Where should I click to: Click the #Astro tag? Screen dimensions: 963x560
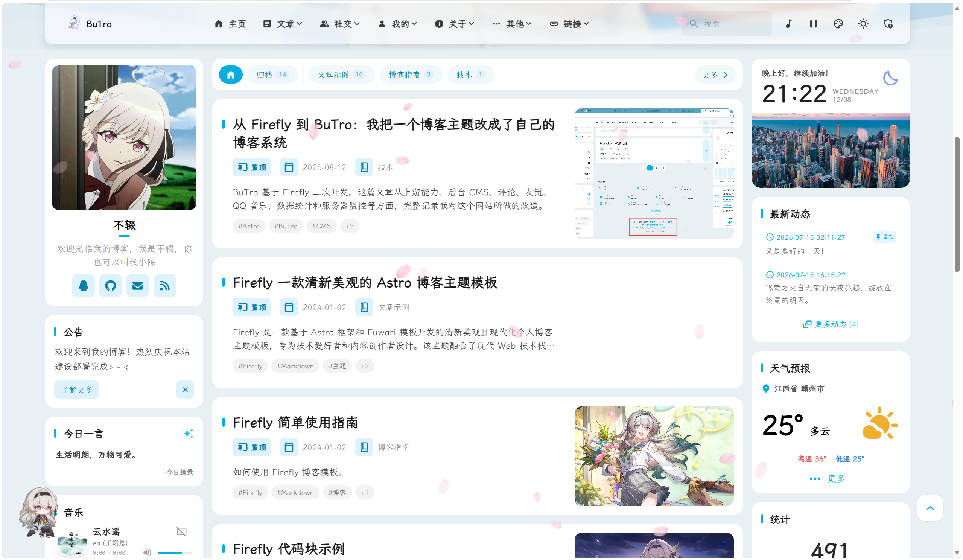[249, 226]
